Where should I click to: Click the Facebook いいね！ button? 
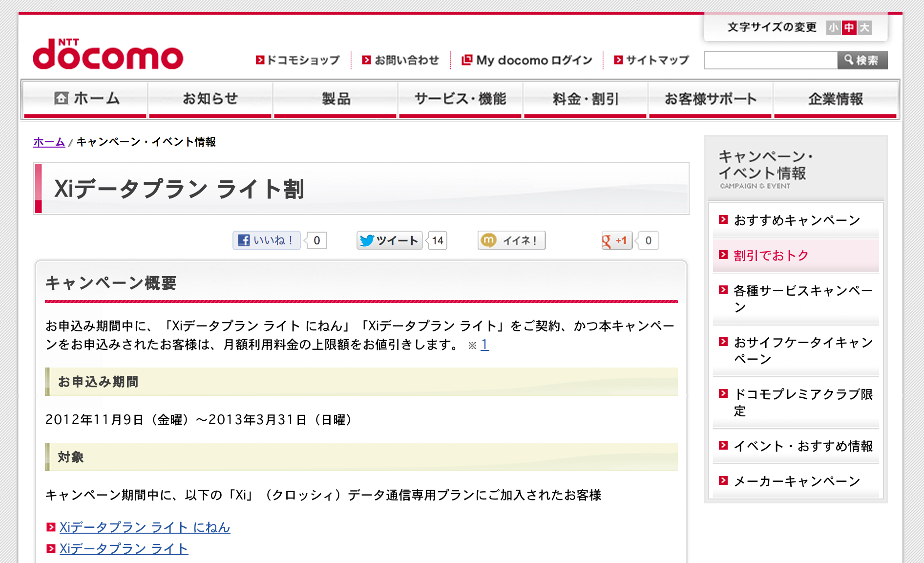tap(266, 240)
